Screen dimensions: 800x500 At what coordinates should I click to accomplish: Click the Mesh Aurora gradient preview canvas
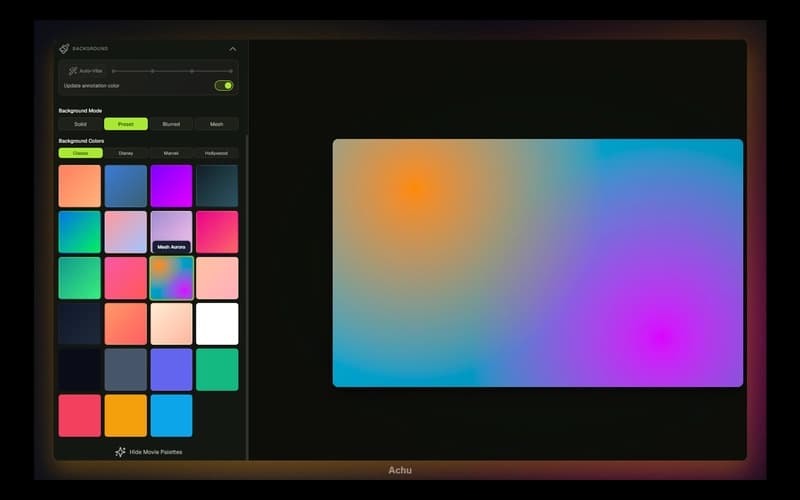pyautogui.click(x=538, y=263)
